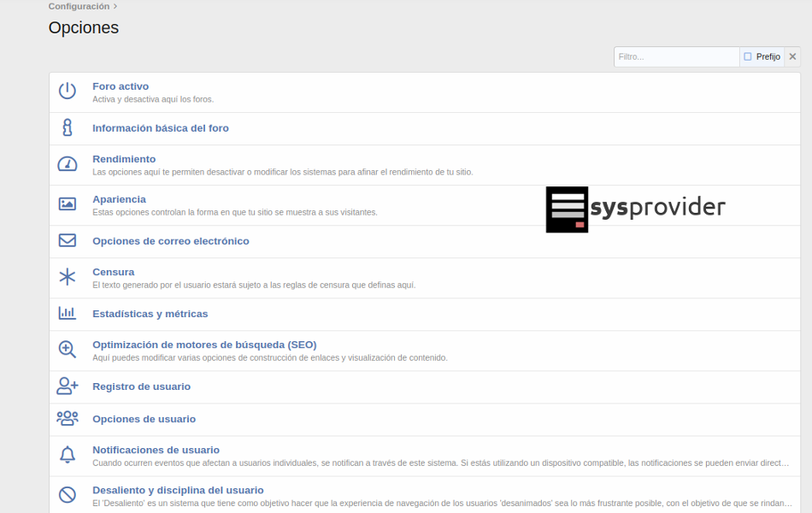Click the add-user icon for Registro de usuario
The image size is (812, 513).
(68, 386)
